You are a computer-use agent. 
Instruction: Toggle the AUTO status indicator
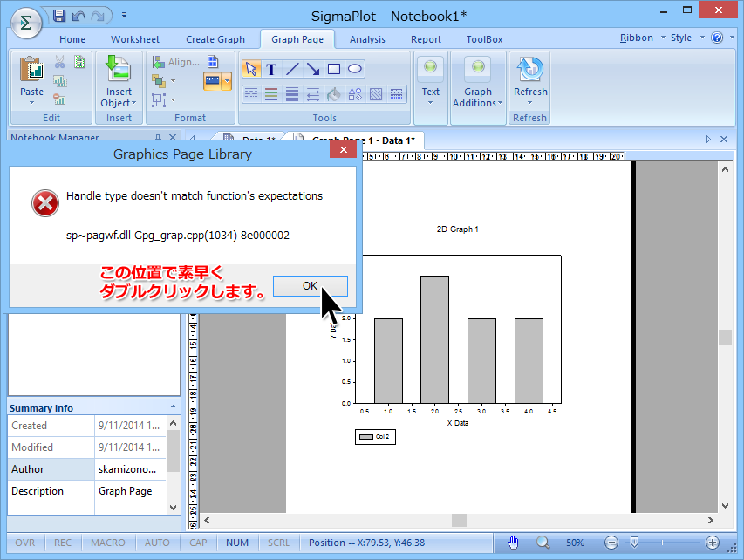pos(157,543)
